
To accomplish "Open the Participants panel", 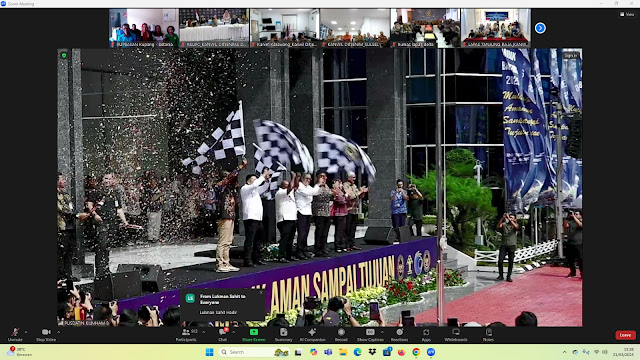I will tap(186, 335).
